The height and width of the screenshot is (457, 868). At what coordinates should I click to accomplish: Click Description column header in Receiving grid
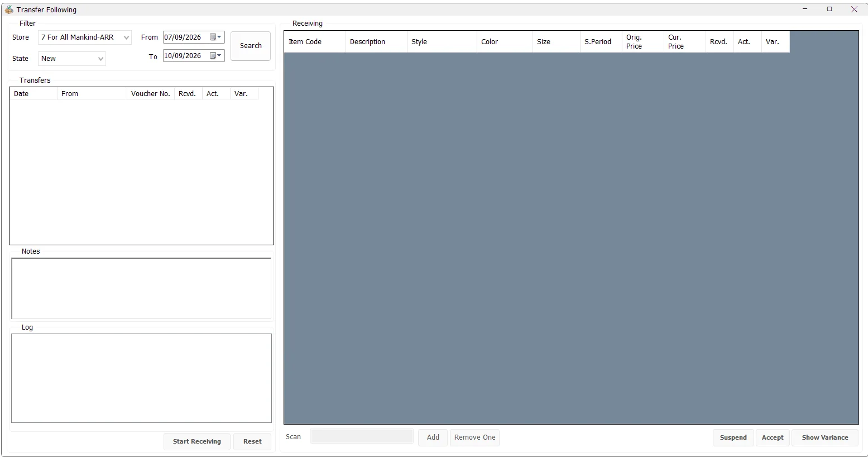point(376,42)
